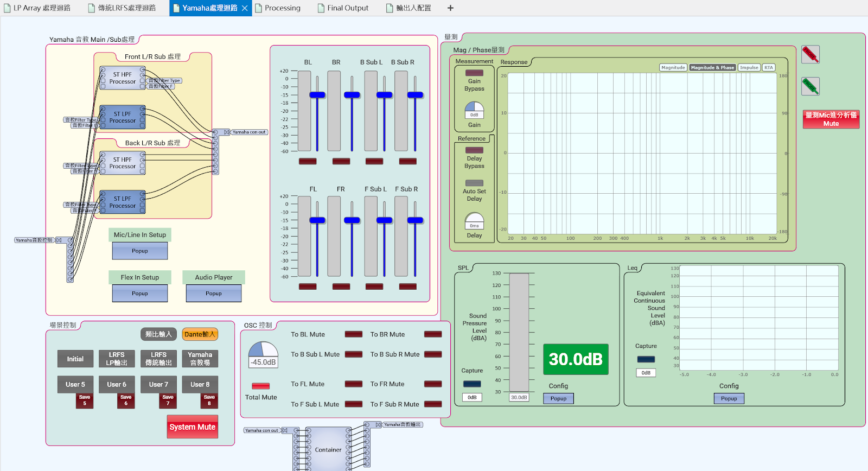Select the Magnitude response view
Image resolution: width=868 pixels, height=471 pixels.
673,67
